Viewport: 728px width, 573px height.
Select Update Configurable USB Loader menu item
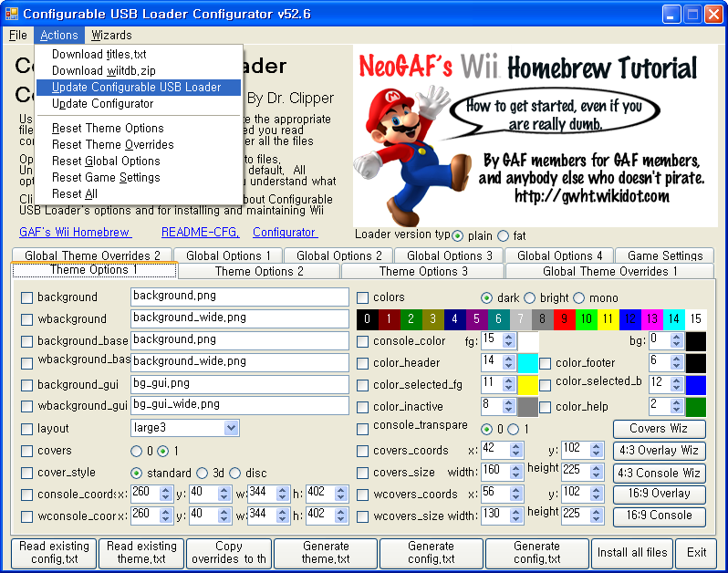pyautogui.click(x=139, y=88)
